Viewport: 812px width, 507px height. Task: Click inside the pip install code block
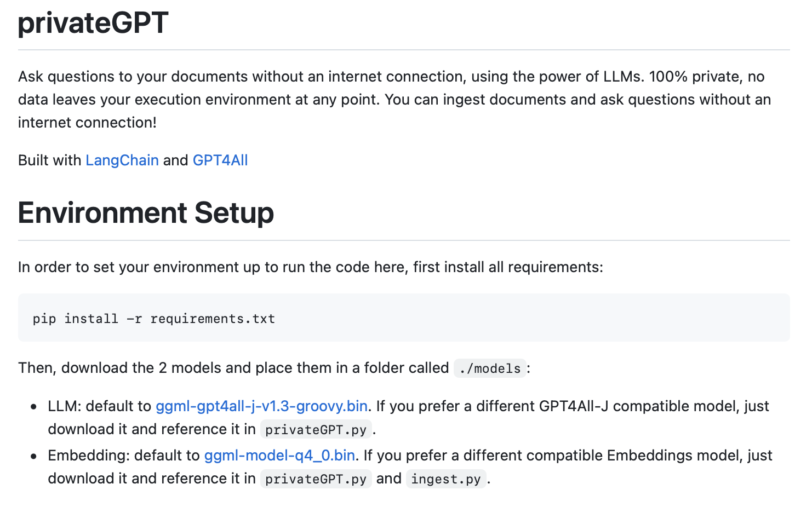[x=438, y=318]
